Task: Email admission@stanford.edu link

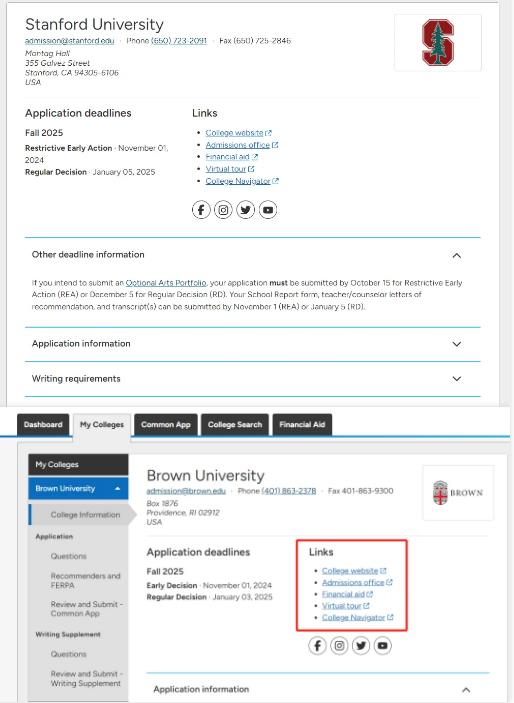Action: pos(70,40)
